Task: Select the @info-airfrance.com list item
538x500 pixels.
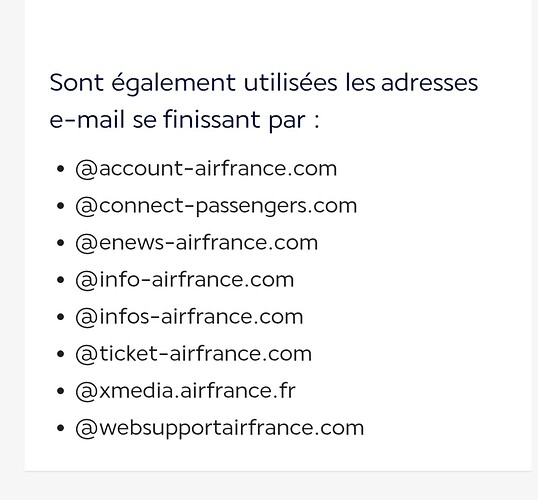Action: (x=185, y=280)
